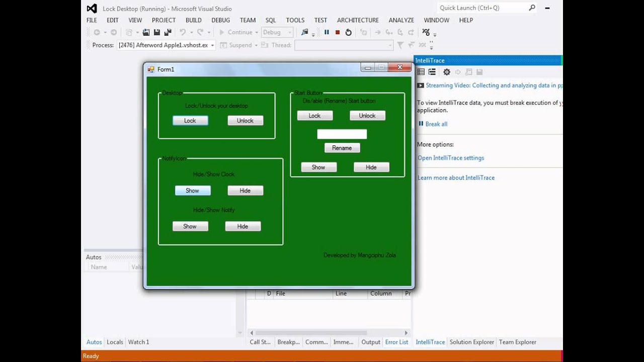Open the BUILD menu
This screenshot has width=644, height=362.
193,20
